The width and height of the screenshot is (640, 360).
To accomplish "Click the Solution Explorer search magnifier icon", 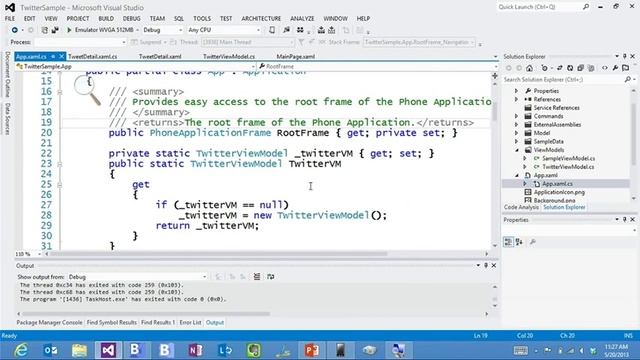I will coord(628,79).
